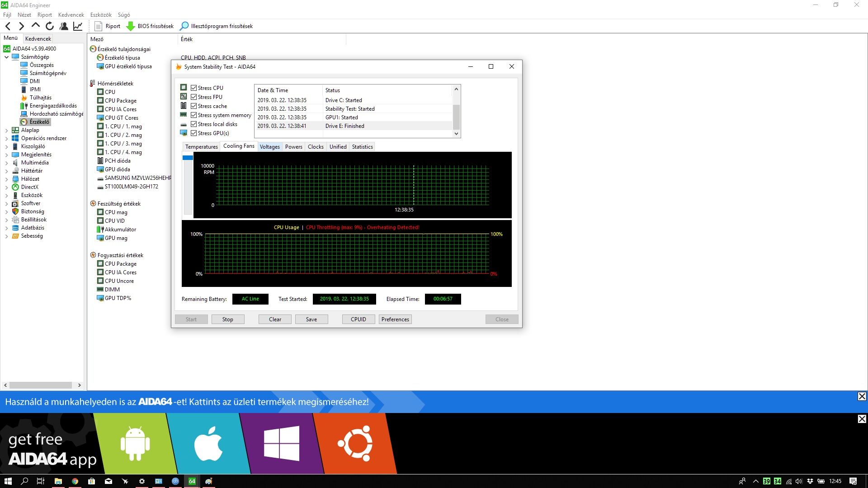
Task: Click the Forward navigation arrow in toolbar
Action: click(21, 26)
